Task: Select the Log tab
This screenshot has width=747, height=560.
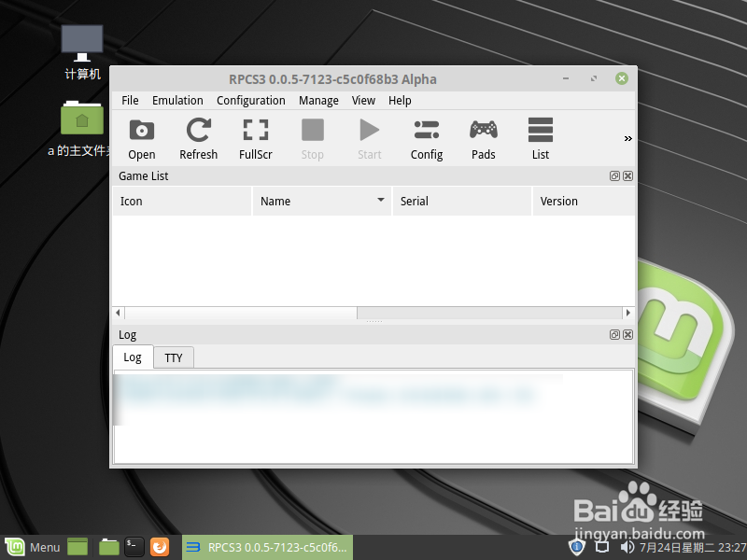Action: point(133,357)
